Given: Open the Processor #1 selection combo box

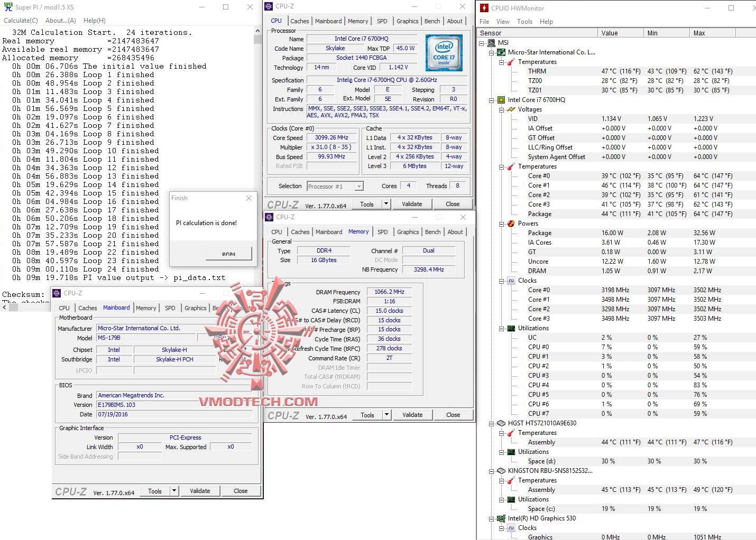Looking at the screenshot, I should (335, 186).
